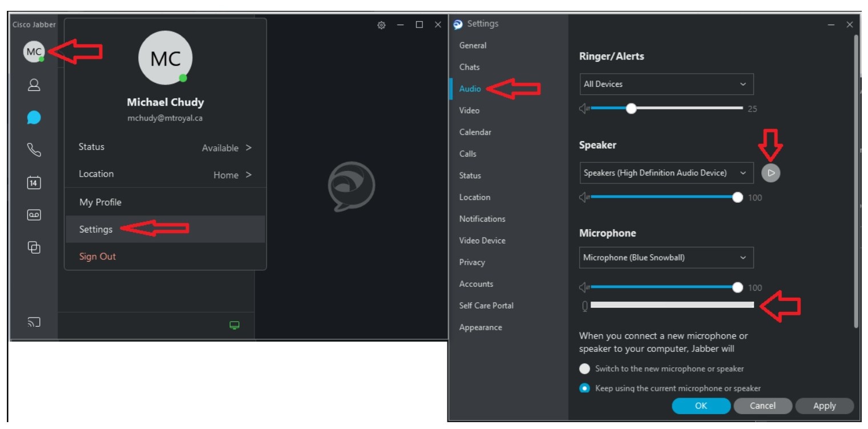Expand the Ringer/Alerts All Devices dropdown

tap(666, 84)
